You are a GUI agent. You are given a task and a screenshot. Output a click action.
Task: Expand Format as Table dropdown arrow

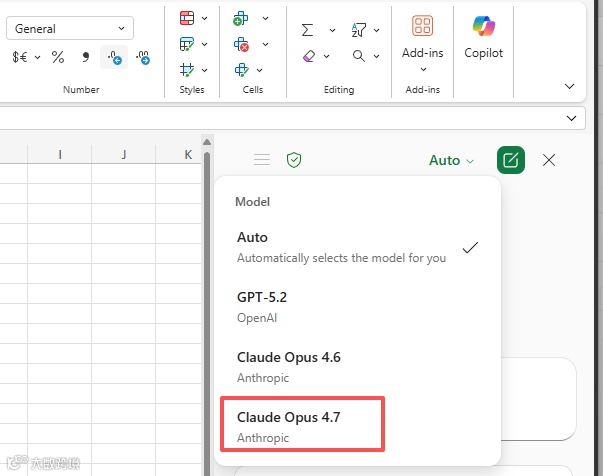205,44
